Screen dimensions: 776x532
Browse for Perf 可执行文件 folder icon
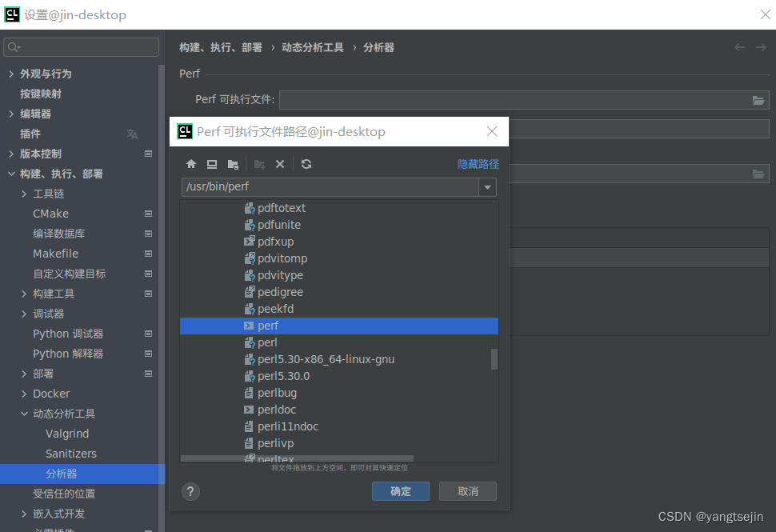(758, 101)
